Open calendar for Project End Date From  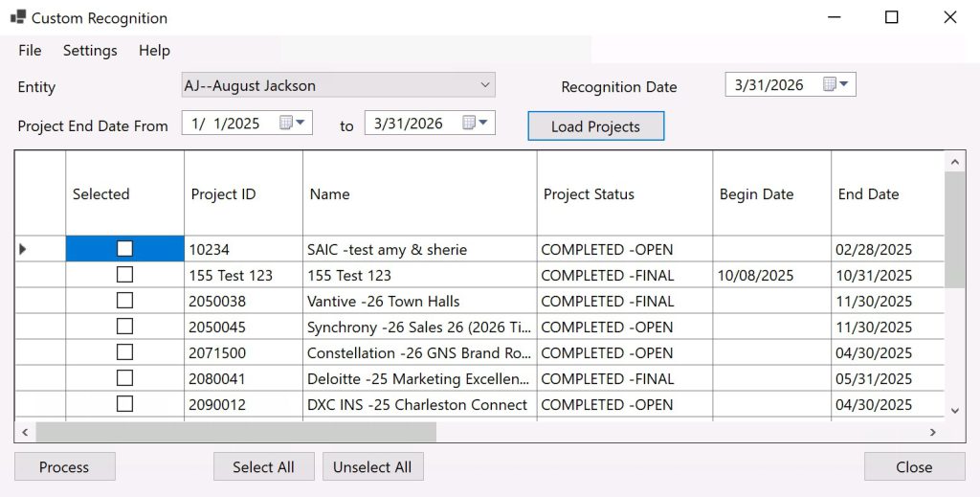pos(292,124)
